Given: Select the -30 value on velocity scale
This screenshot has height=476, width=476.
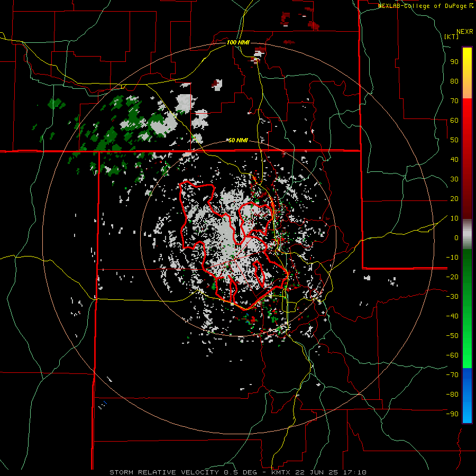Looking at the screenshot, I should 452,297.
